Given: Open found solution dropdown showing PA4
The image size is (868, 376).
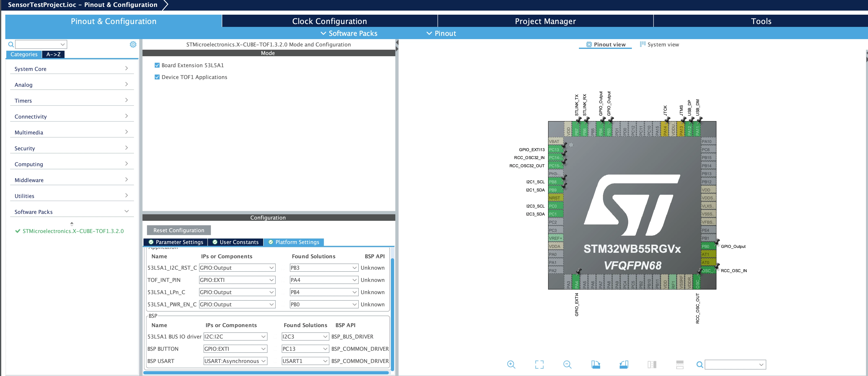Looking at the screenshot, I should coord(324,279).
